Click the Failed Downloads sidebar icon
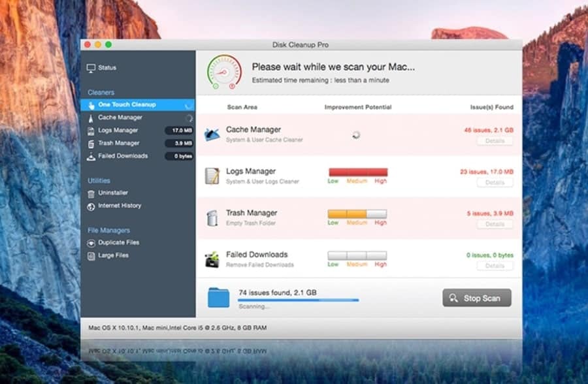The height and width of the screenshot is (384, 588). click(91, 156)
